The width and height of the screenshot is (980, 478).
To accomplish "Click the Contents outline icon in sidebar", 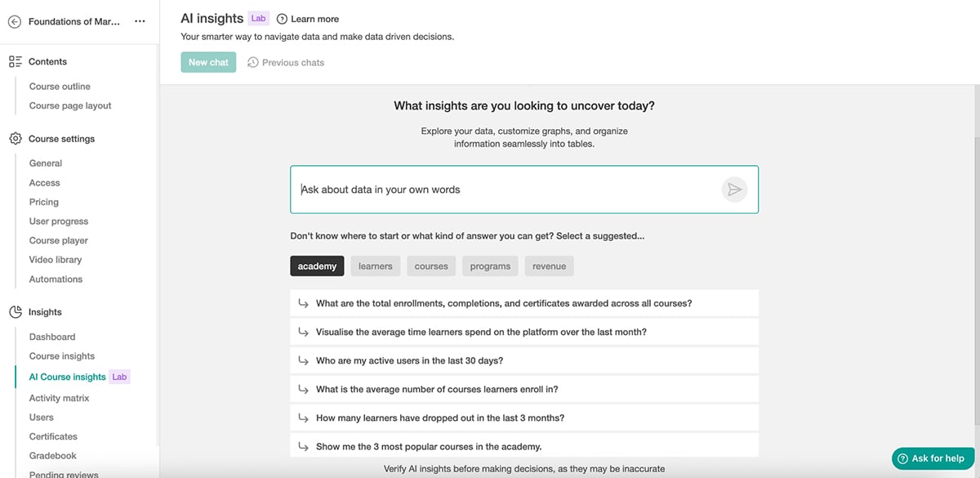I will pos(15,61).
